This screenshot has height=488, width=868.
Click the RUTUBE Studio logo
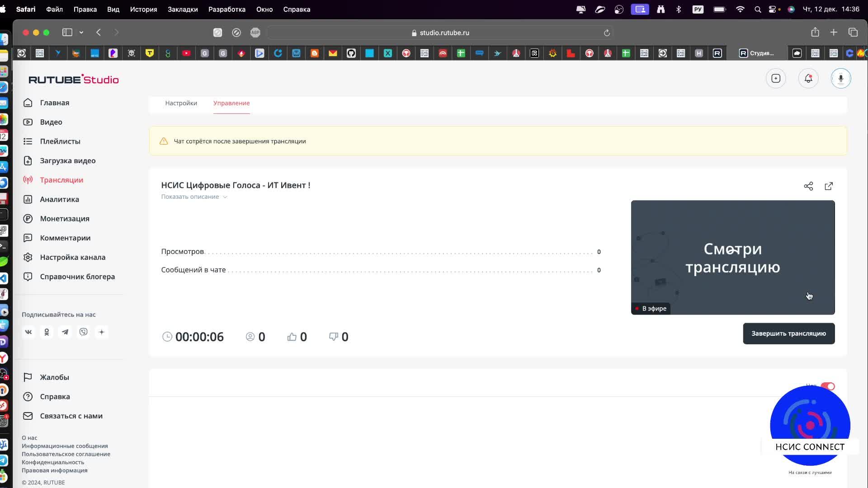[74, 80]
